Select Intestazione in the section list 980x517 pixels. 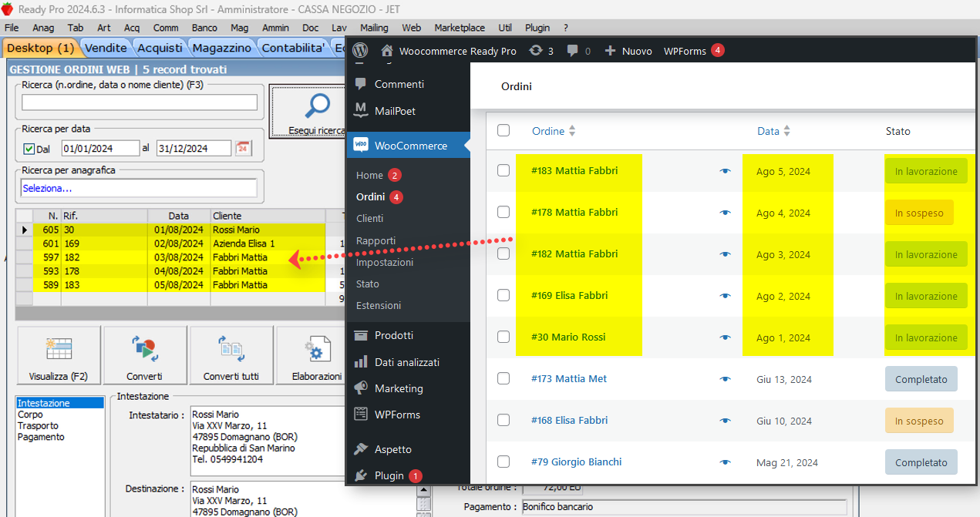click(x=60, y=403)
